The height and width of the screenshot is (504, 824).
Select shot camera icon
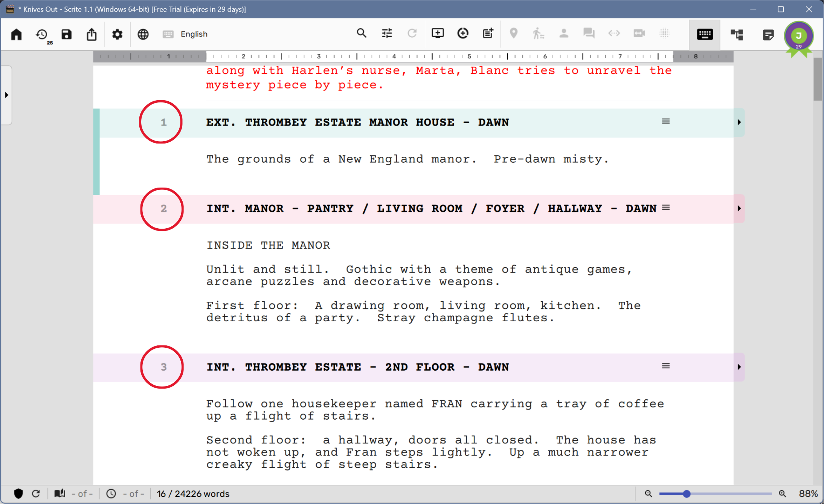pos(639,34)
